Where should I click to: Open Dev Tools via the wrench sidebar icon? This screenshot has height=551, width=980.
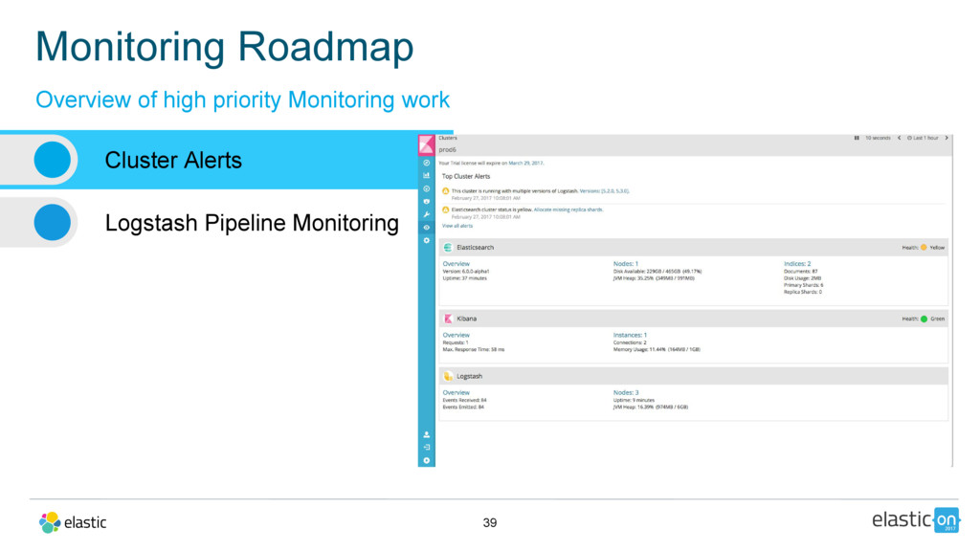[426, 214]
